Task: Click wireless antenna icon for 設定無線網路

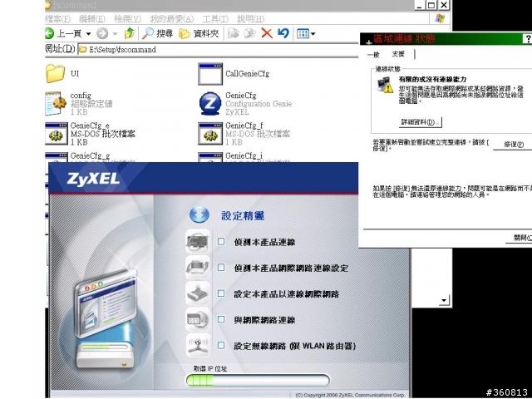Action: (198, 345)
